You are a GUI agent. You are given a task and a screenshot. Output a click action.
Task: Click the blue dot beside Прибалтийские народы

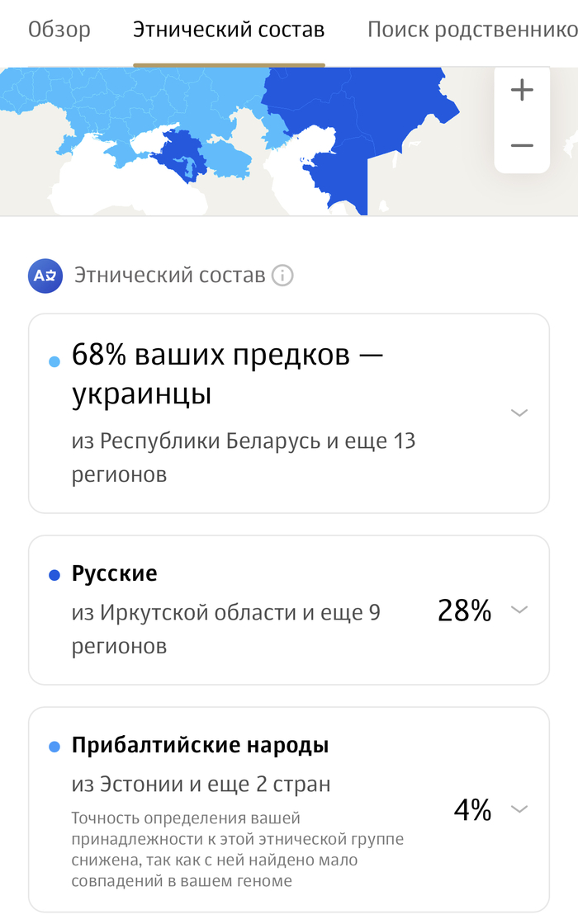(x=55, y=747)
